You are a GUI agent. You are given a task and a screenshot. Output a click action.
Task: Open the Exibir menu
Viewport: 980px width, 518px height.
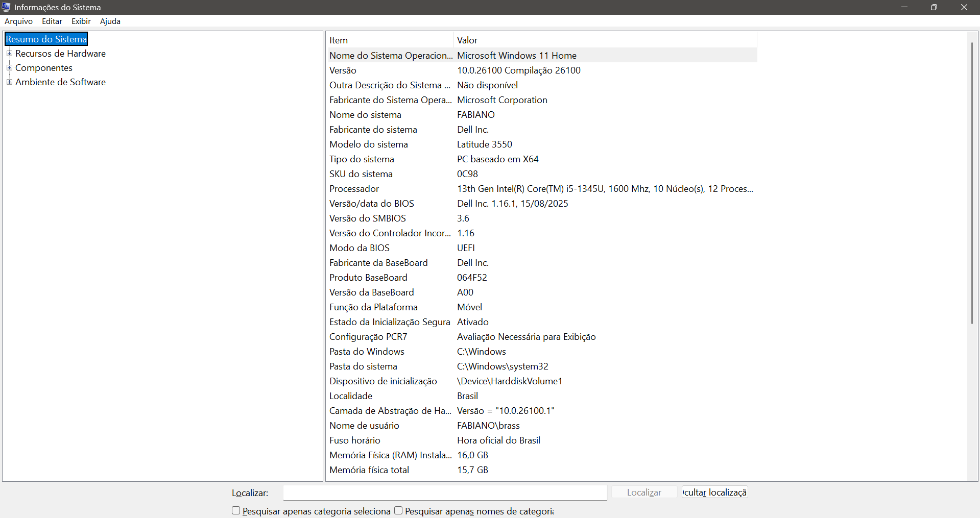click(81, 21)
